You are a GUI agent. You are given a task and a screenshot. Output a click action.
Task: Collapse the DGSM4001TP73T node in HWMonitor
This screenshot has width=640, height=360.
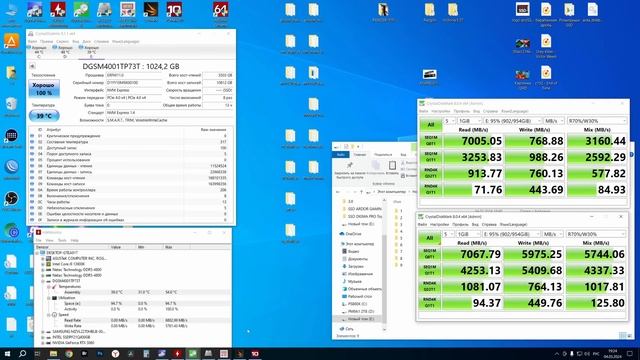(43, 281)
